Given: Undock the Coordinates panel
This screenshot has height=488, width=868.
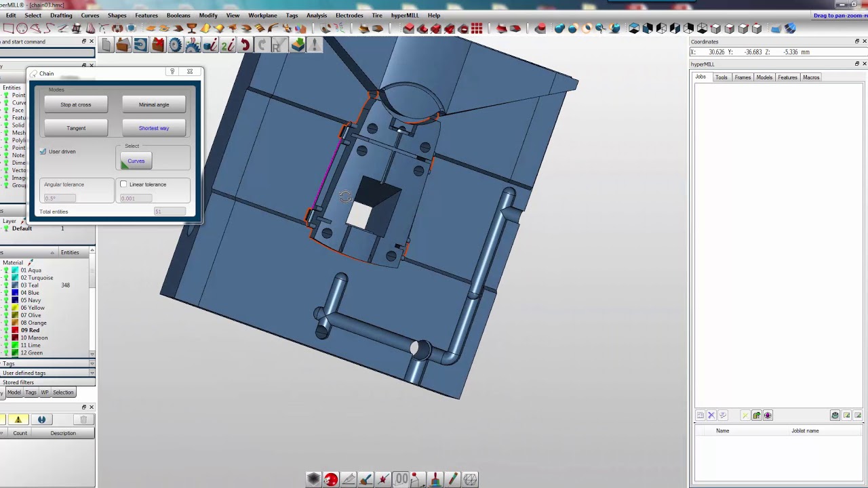Looking at the screenshot, I should point(856,41).
